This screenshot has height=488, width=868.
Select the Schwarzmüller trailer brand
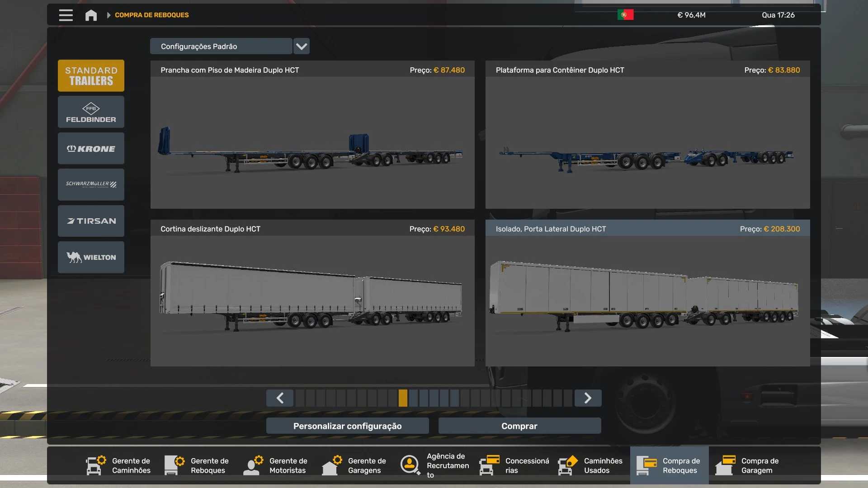[91, 184]
